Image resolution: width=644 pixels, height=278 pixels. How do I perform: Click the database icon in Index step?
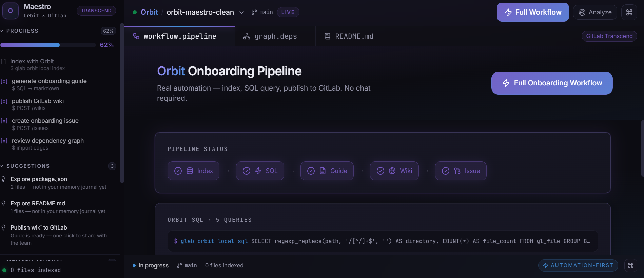coord(190,171)
